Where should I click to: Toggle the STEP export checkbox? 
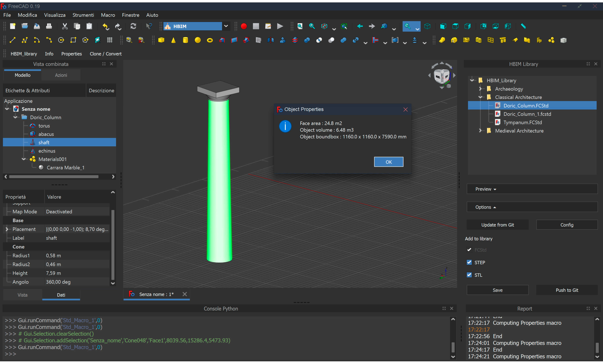coord(469,262)
